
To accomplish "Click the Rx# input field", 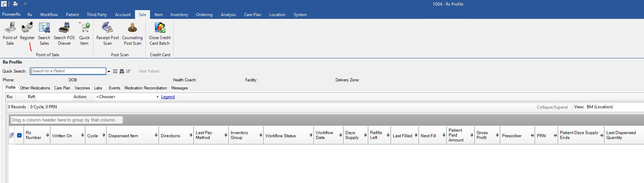I will click(54, 97).
